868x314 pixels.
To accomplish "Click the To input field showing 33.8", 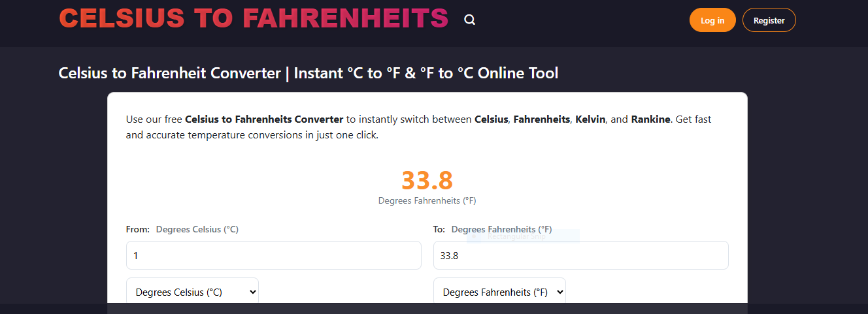I will coord(580,255).
